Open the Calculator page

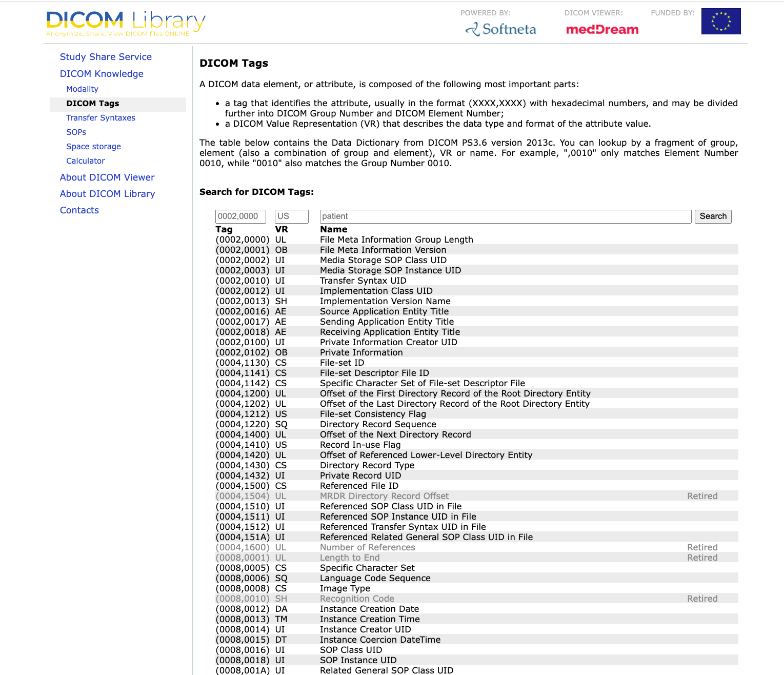85,161
